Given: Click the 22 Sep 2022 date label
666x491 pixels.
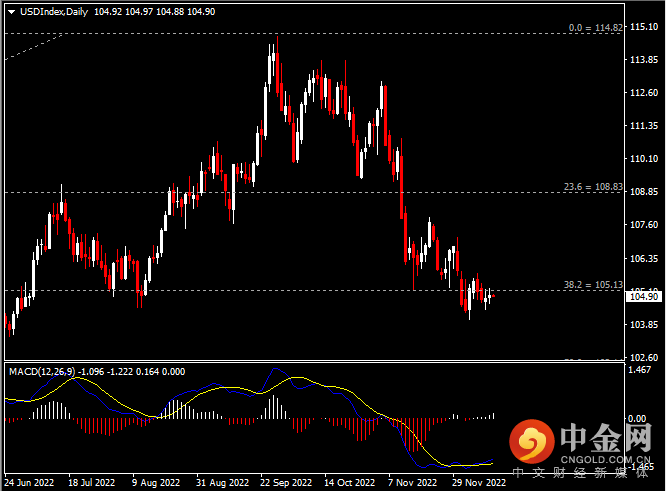Looking at the screenshot, I should point(283,482).
